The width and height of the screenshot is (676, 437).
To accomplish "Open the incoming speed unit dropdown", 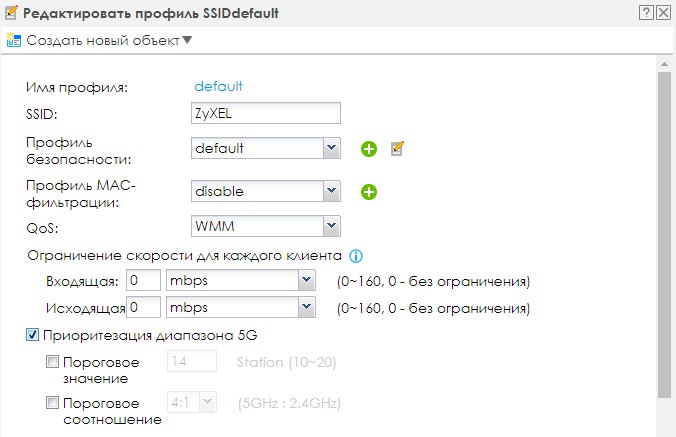I will 307,279.
